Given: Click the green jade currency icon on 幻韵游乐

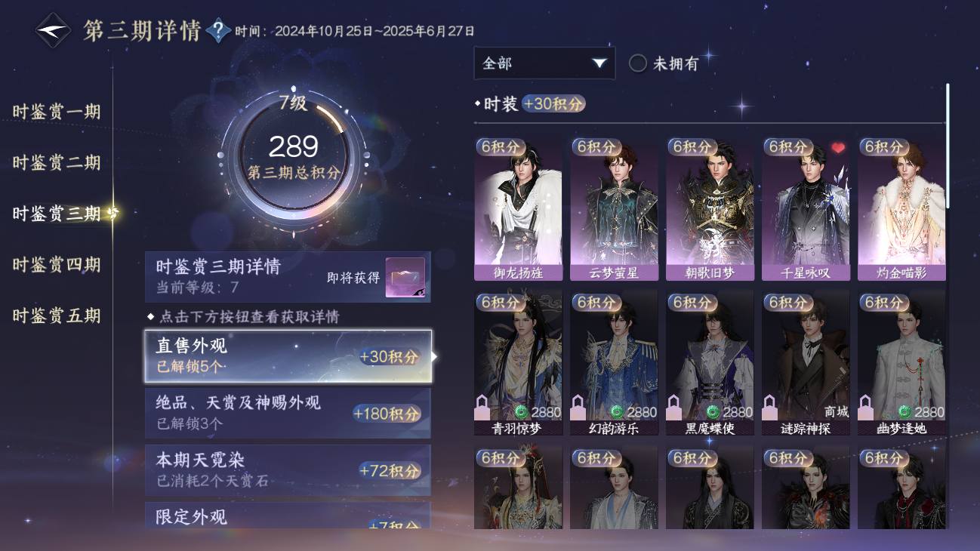Looking at the screenshot, I should 618,412.
